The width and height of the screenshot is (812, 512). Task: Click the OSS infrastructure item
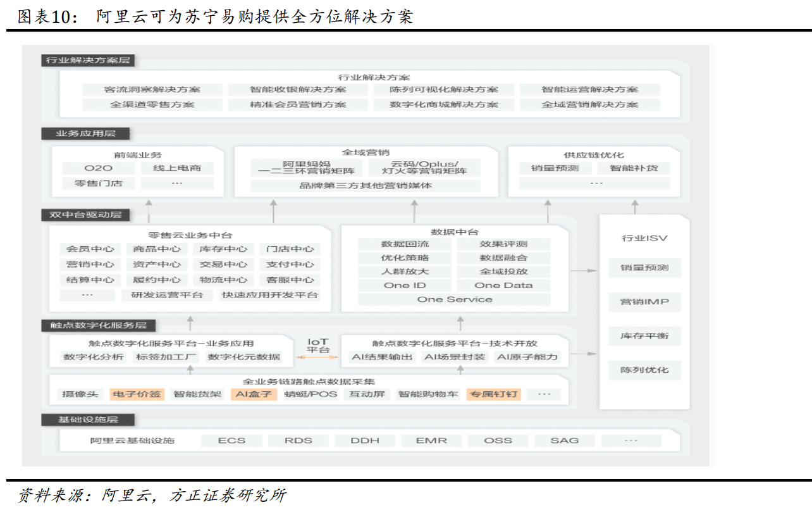pyautogui.click(x=498, y=440)
